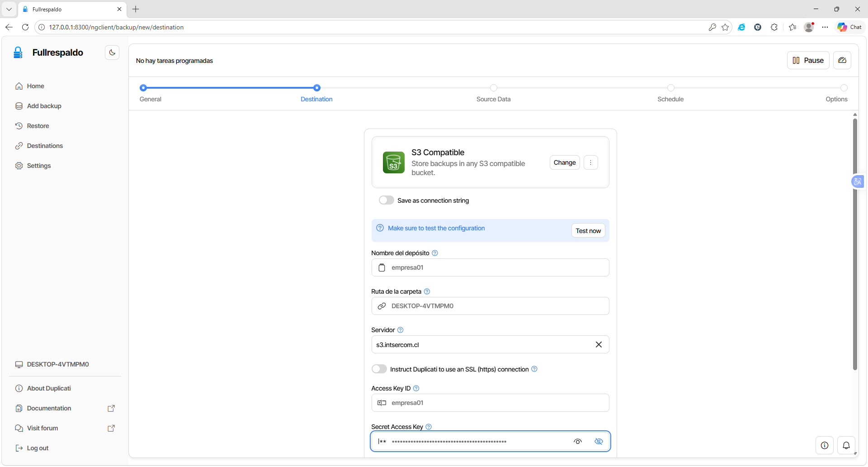Open browser Settings and more menu
Image resolution: width=868 pixels, height=467 pixels.
pyautogui.click(x=825, y=27)
